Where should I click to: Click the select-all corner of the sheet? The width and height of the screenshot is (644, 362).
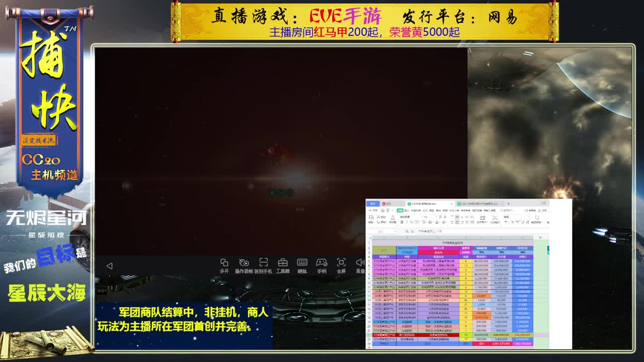(369, 237)
